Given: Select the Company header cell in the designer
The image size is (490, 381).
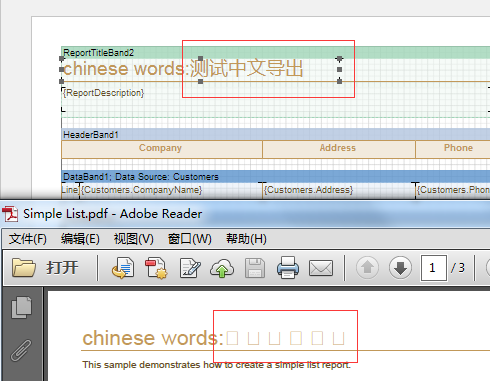Looking at the screenshot, I should click(x=162, y=149).
